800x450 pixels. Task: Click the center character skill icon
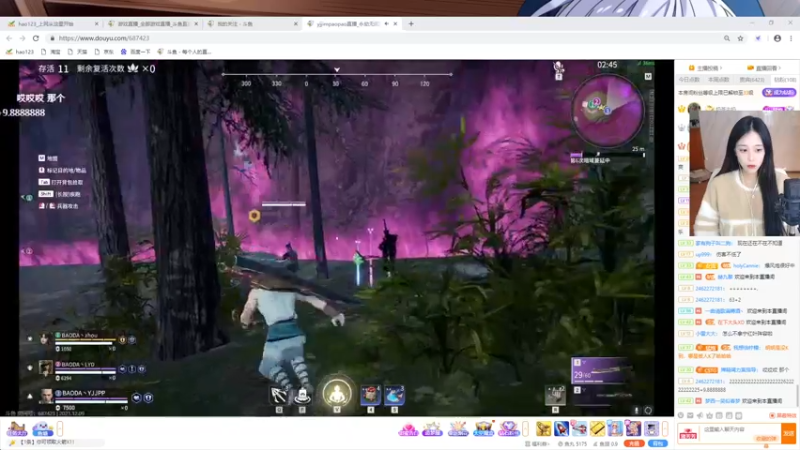pyautogui.click(x=337, y=393)
